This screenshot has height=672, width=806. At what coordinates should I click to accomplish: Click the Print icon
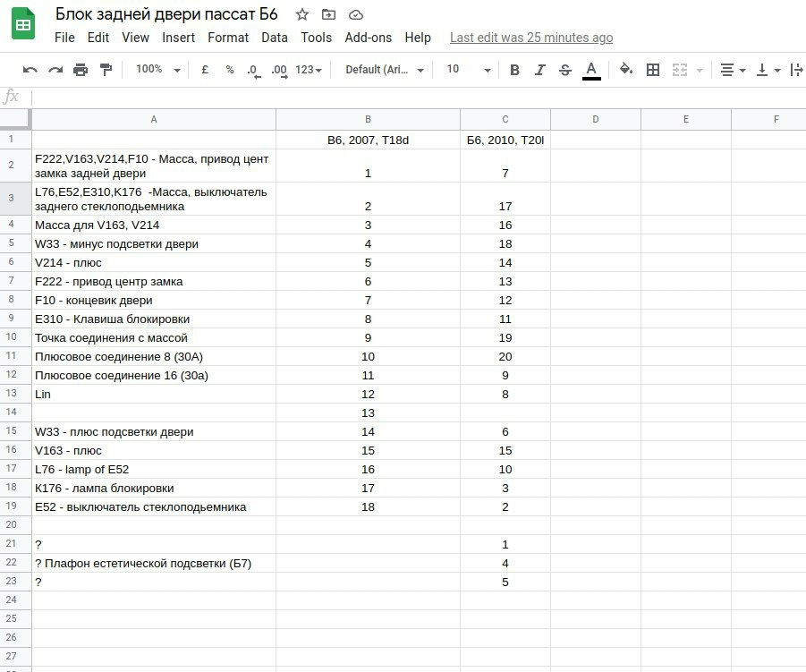[81, 70]
